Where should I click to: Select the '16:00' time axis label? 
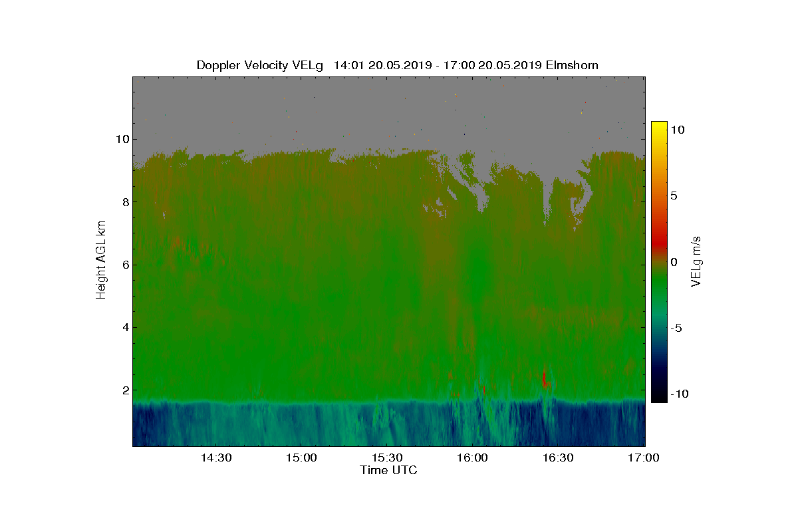click(x=473, y=458)
